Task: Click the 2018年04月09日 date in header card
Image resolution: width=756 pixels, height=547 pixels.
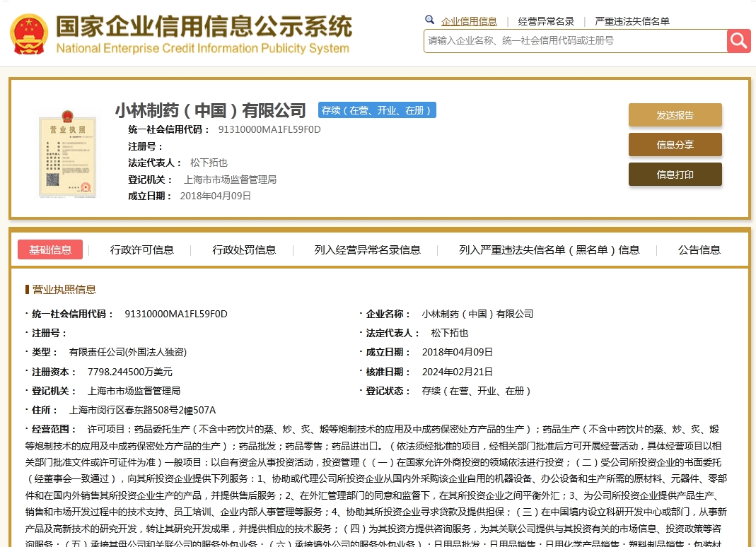Action: tap(216, 196)
